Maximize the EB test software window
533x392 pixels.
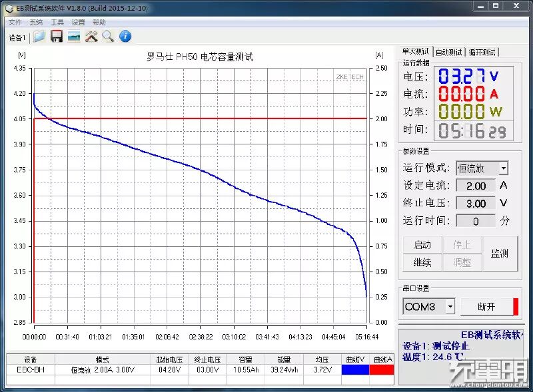point(496,6)
